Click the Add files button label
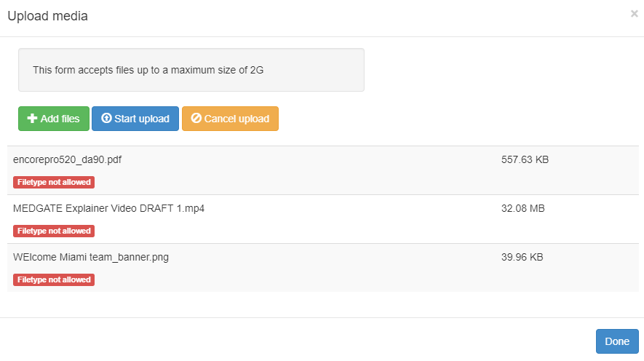This screenshot has height=361, width=644. [x=60, y=119]
